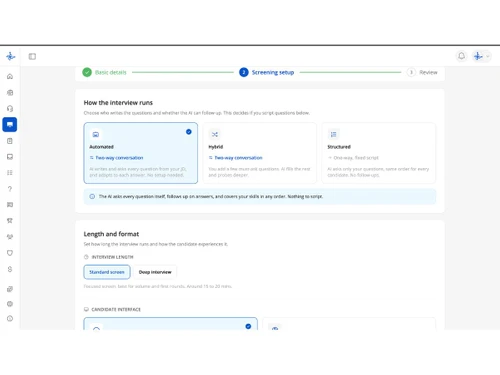The width and height of the screenshot is (500, 375).
Task: Click the 'Length and format' heading
Action: pyautogui.click(x=111, y=234)
